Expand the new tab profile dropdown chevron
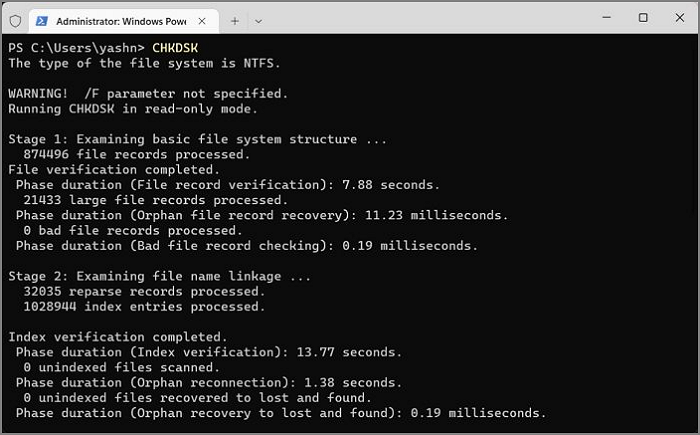Image resolution: width=700 pixels, height=435 pixels. (x=259, y=19)
